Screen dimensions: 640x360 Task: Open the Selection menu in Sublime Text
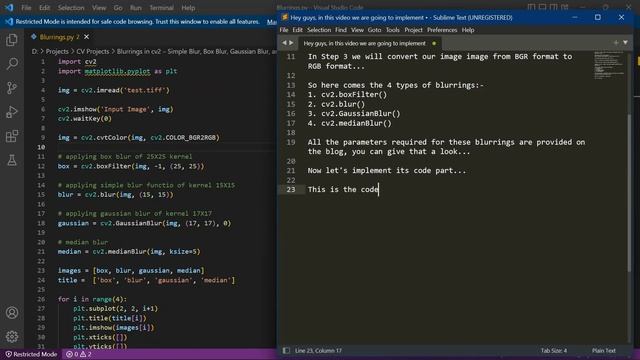[x=319, y=30]
